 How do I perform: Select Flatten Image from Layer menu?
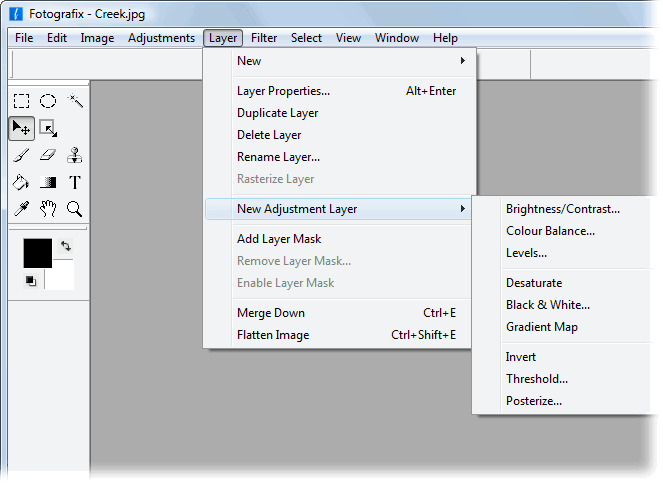pos(273,335)
